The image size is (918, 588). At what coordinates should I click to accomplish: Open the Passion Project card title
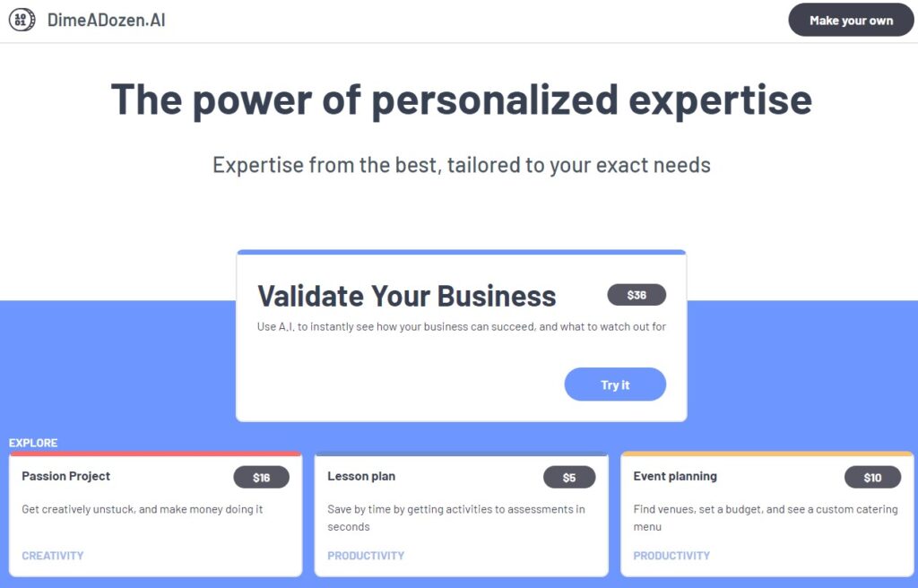pyautogui.click(x=66, y=476)
